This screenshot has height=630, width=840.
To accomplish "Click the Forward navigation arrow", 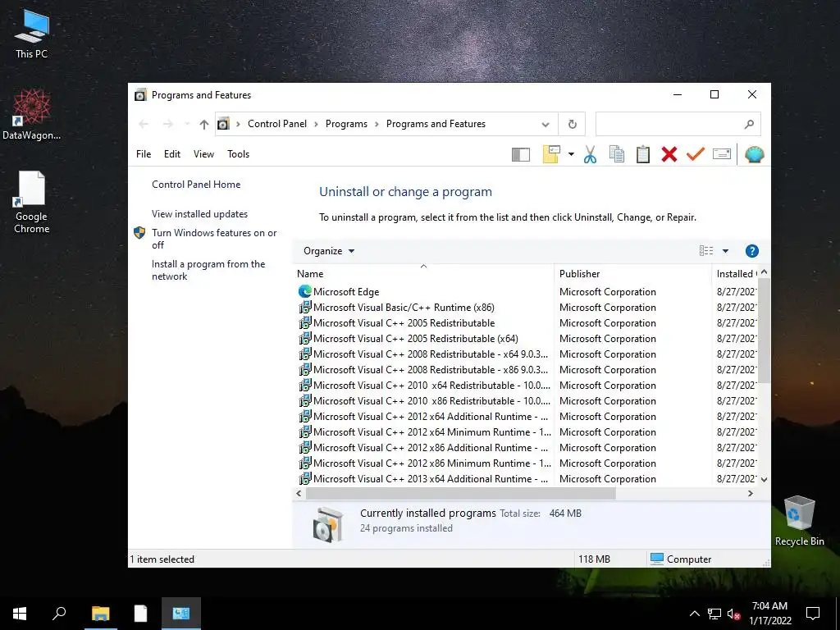I will (167, 125).
